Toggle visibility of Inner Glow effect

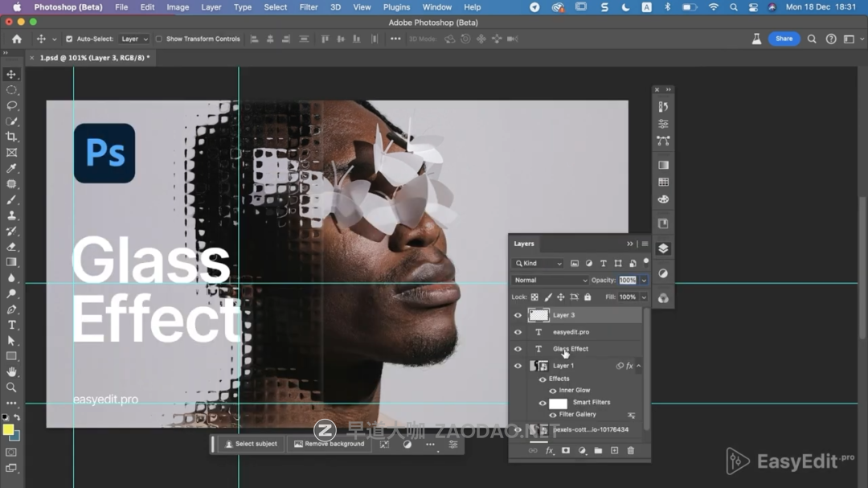point(552,391)
